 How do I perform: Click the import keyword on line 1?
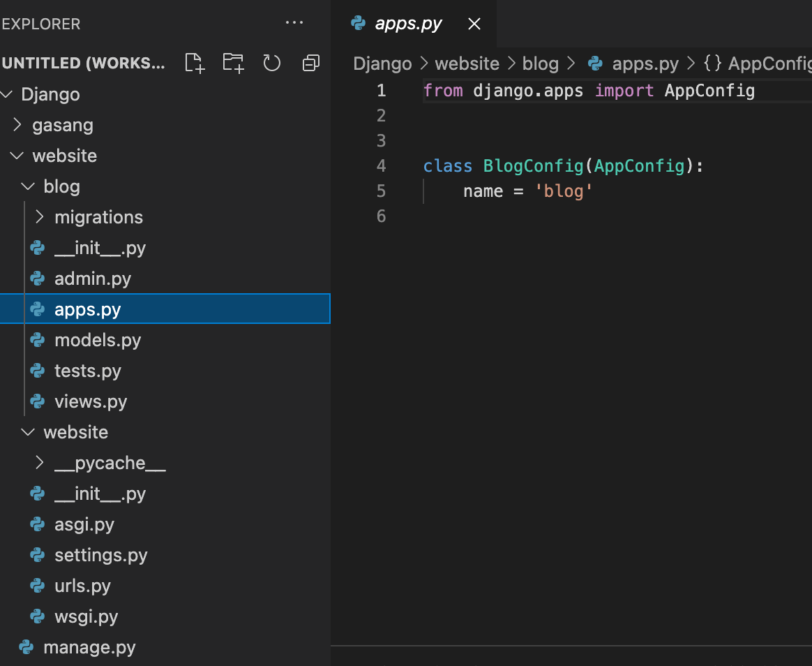pos(624,91)
